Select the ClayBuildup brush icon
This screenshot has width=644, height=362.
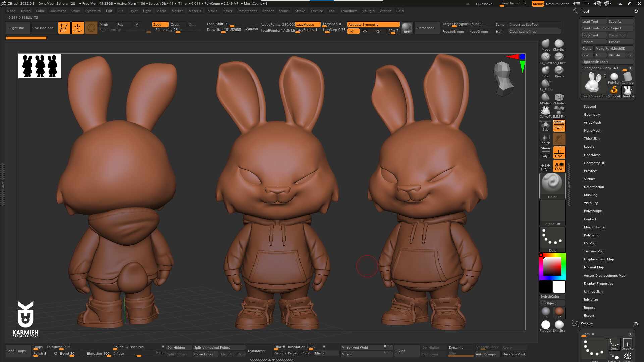[x=559, y=44]
